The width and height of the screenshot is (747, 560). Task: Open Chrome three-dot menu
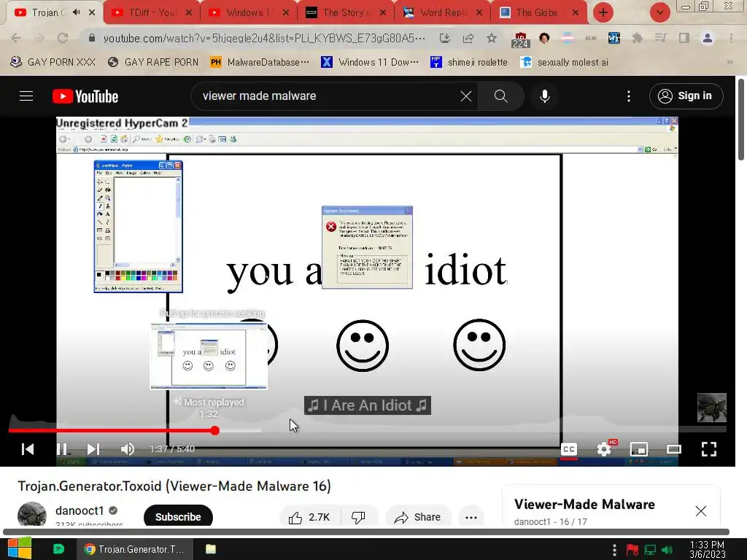[x=731, y=38]
